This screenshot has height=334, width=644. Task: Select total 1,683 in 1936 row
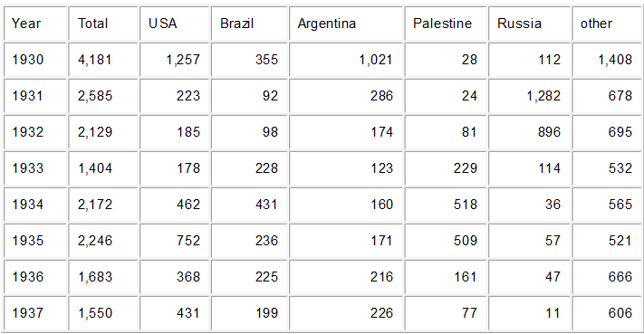[x=102, y=276]
